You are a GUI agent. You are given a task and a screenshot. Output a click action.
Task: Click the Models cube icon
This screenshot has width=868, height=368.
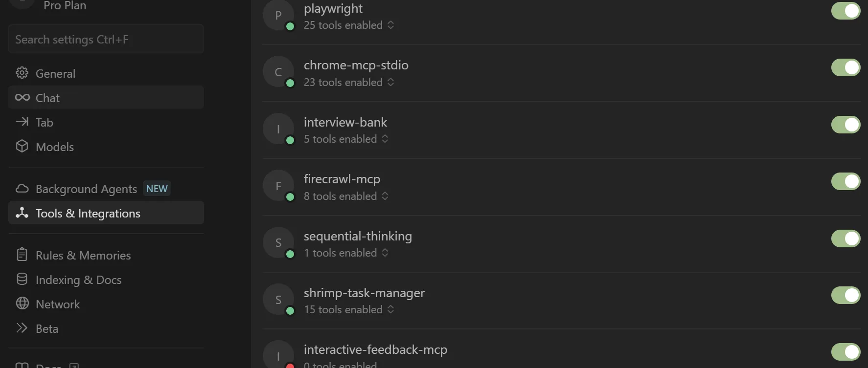(22, 147)
